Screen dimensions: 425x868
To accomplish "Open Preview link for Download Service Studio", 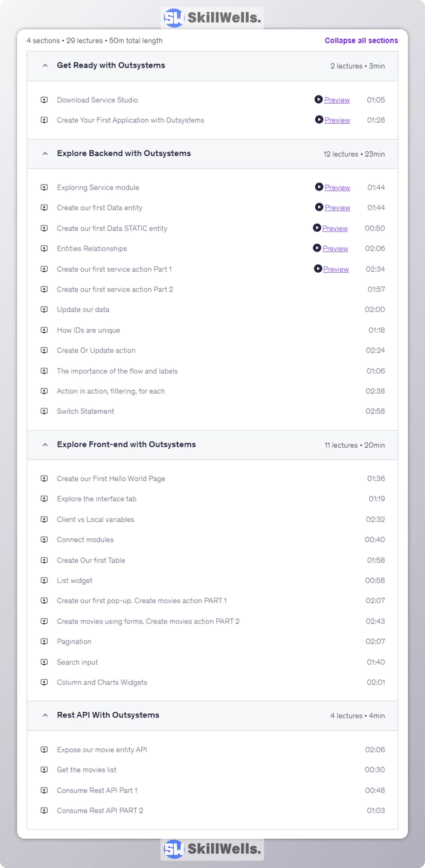I will [x=337, y=100].
